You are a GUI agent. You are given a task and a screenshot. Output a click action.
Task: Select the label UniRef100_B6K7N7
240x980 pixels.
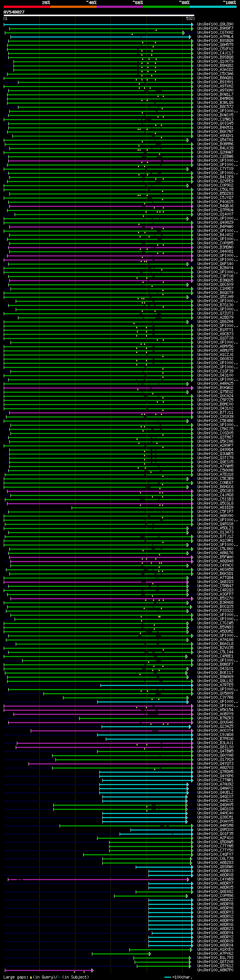[x=215, y=132]
